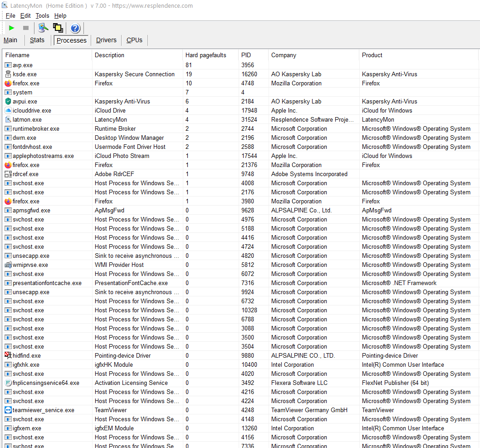Sort by the Company column header
Image resolution: width=480 pixels, height=448 pixels.
(x=313, y=55)
